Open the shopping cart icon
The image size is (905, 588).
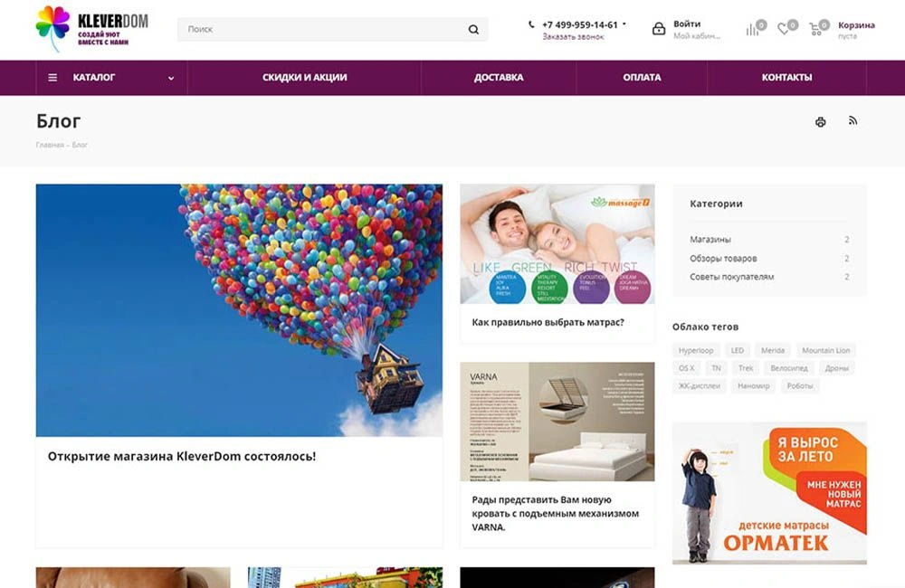click(x=815, y=29)
